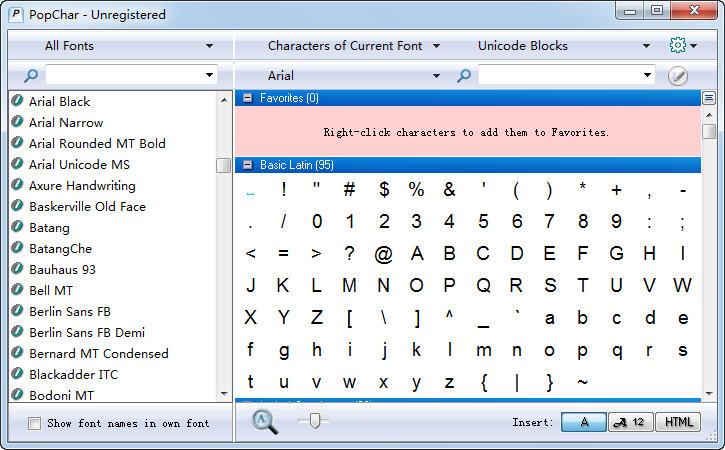This screenshot has width=725, height=450.
Task: Open the Arial current font dropdown
Action: 353,75
